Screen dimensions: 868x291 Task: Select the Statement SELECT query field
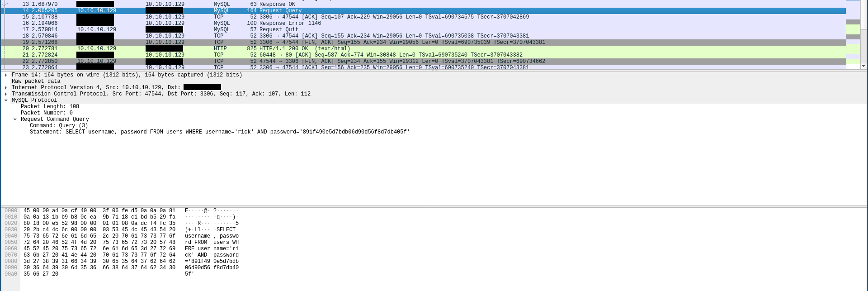pos(219,132)
